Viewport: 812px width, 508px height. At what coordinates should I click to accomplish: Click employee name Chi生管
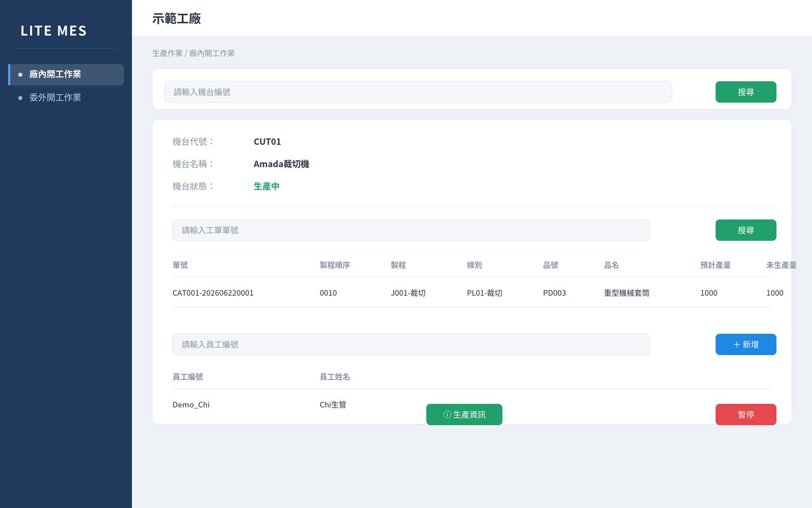click(333, 405)
